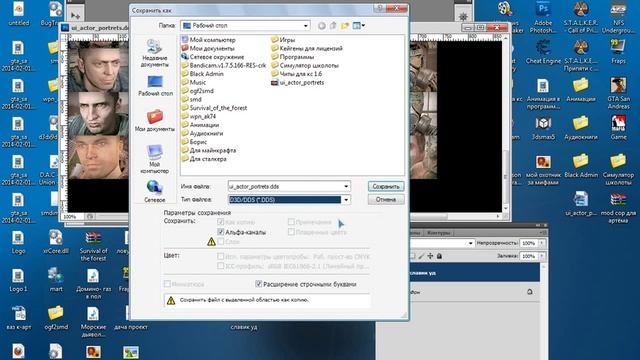Select the Игры folder in list

point(283,40)
